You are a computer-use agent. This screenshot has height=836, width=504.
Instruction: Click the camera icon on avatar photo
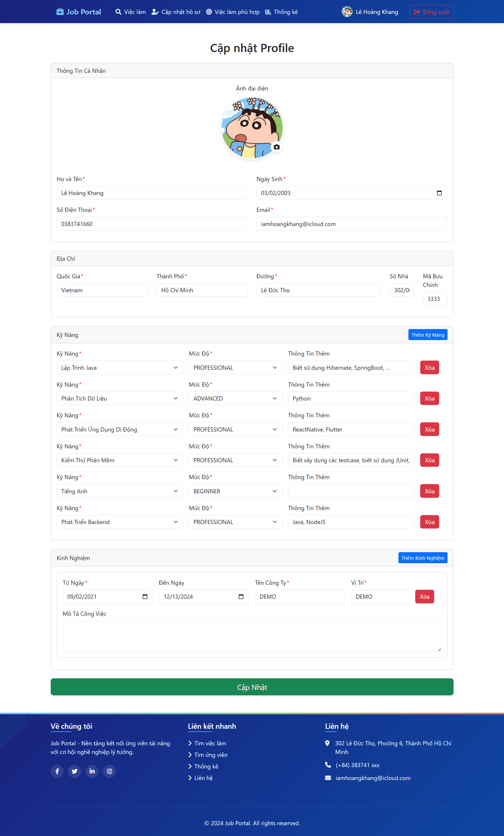(x=276, y=147)
